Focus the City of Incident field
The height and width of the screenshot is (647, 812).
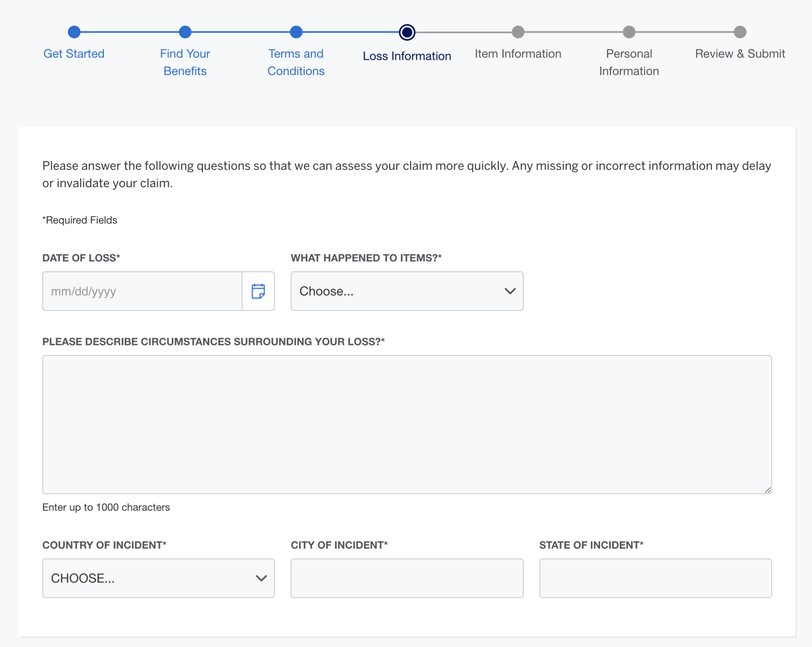click(407, 578)
